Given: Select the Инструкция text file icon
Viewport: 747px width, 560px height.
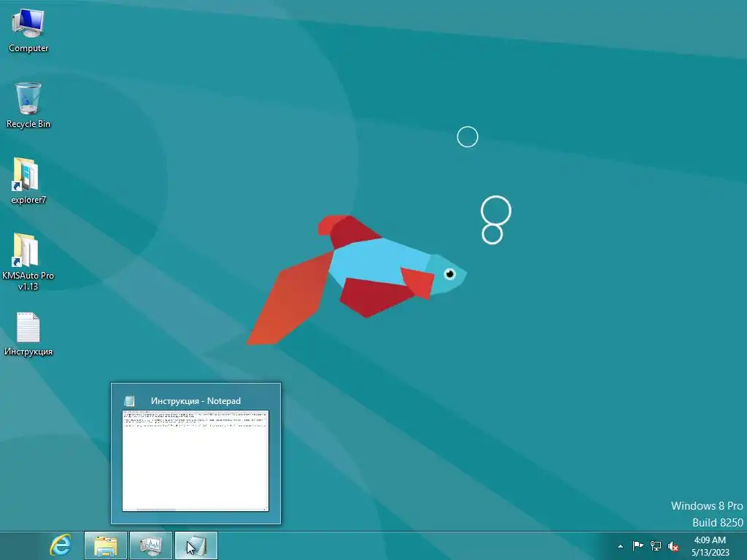Looking at the screenshot, I should [28, 334].
